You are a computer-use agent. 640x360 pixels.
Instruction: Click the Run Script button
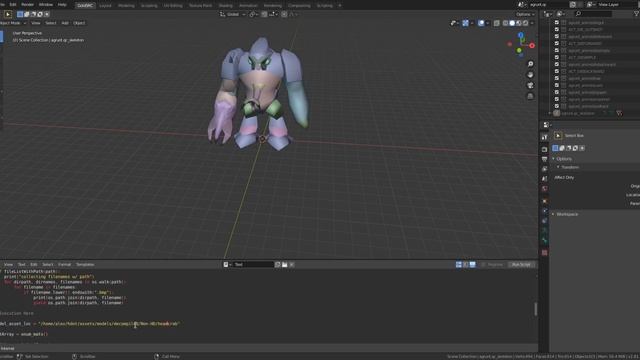521,265
